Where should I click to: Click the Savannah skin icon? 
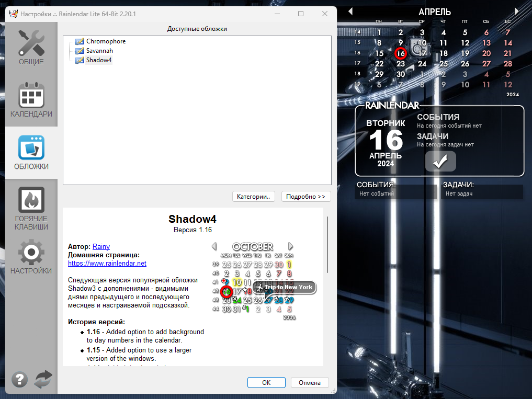[80, 51]
